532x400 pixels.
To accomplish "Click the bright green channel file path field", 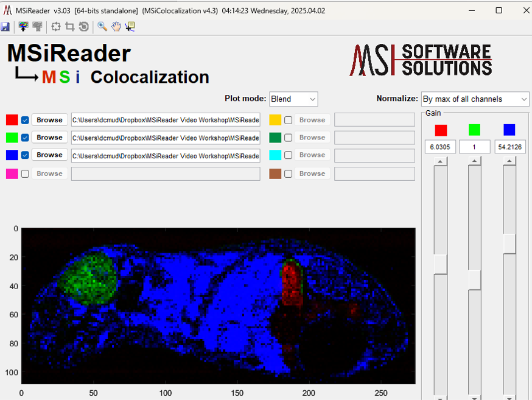I will click(x=166, y=138).
